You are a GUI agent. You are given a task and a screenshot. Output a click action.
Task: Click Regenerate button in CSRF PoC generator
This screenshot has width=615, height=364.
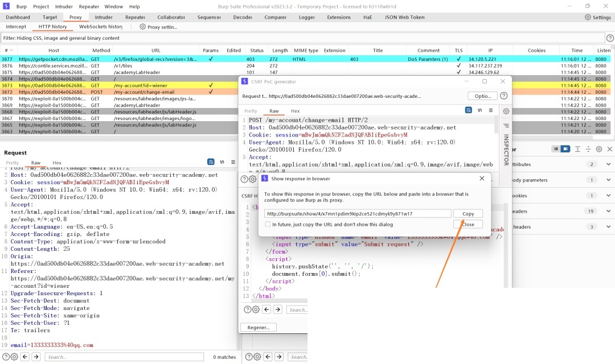point(259,327)
